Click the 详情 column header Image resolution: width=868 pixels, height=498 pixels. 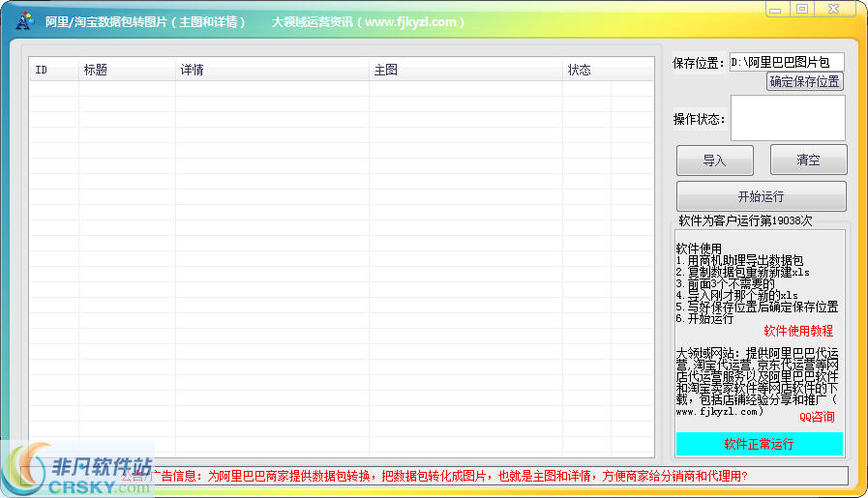point(272,70)
